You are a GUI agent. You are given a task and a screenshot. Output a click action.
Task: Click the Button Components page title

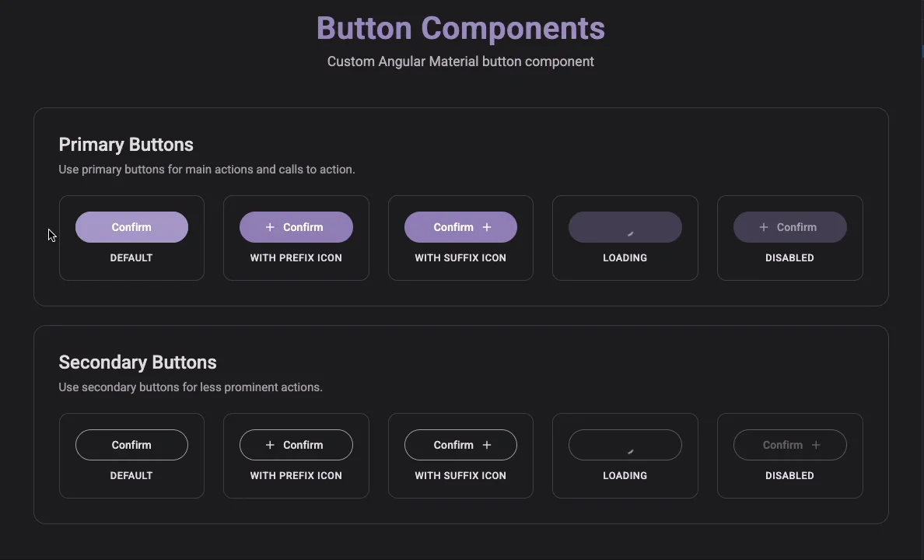tap(460, 28)
